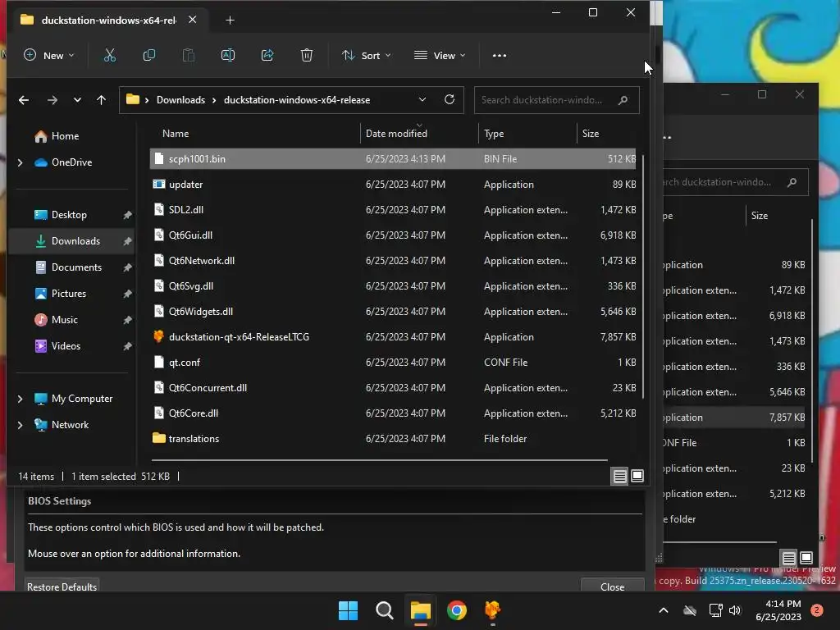Select the Qt6Network.dll file
The image size is (840, 630).
tap(393, 260)
